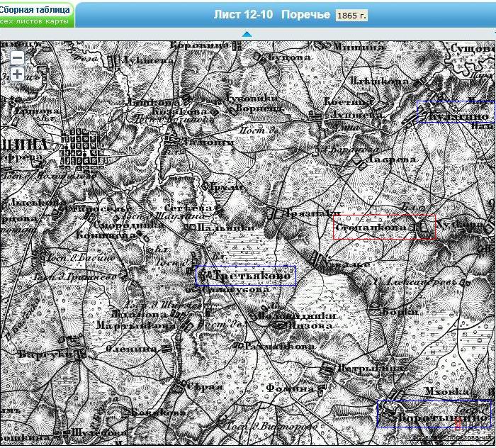Click the Петрыкина village symbol
Viewport: 496px width, 448px height.
[328, 369]
